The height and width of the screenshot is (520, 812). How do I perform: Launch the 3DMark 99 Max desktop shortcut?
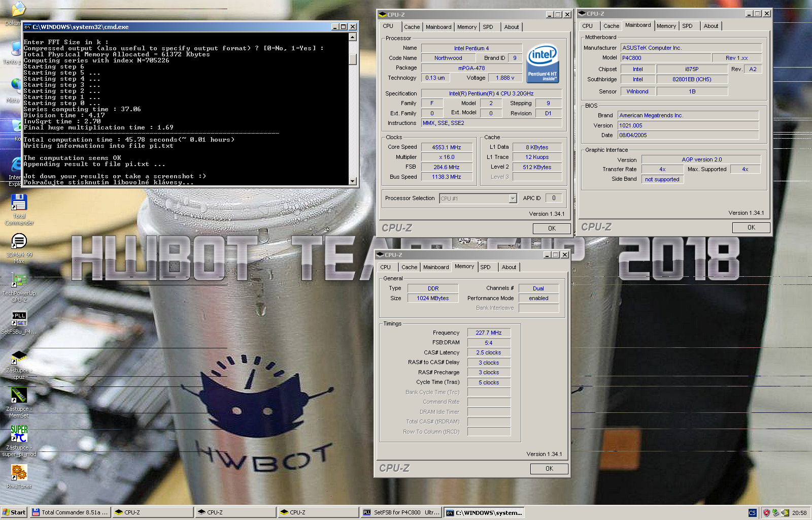click(19, 241)
